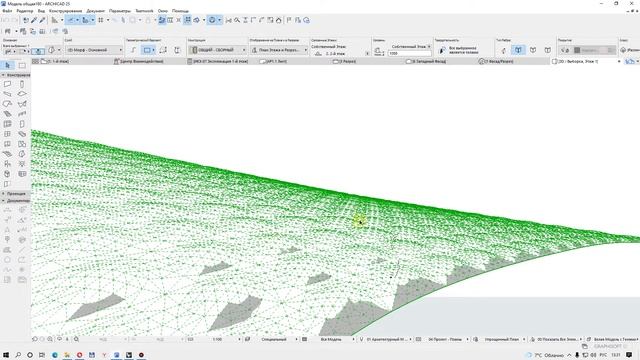Select the Wall tool in the toolbox
Screen dimensions: 640x360
(x=7, y=84)
